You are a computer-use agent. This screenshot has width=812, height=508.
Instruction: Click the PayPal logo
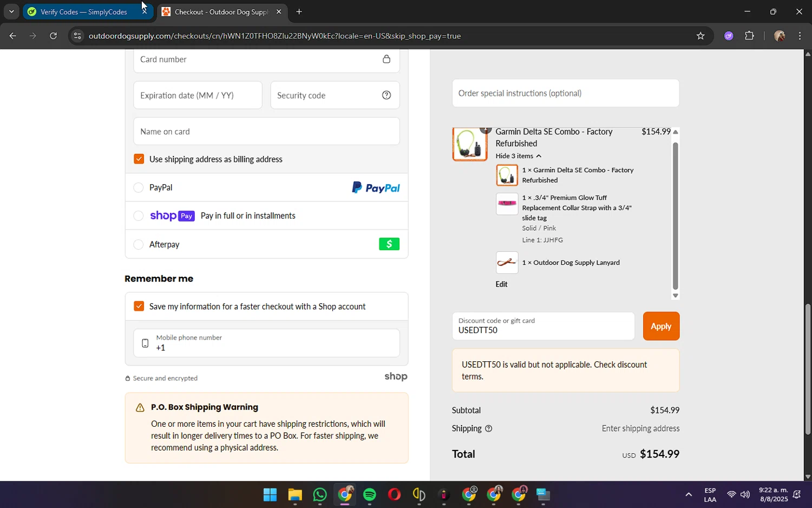click(x=376, y=187)
